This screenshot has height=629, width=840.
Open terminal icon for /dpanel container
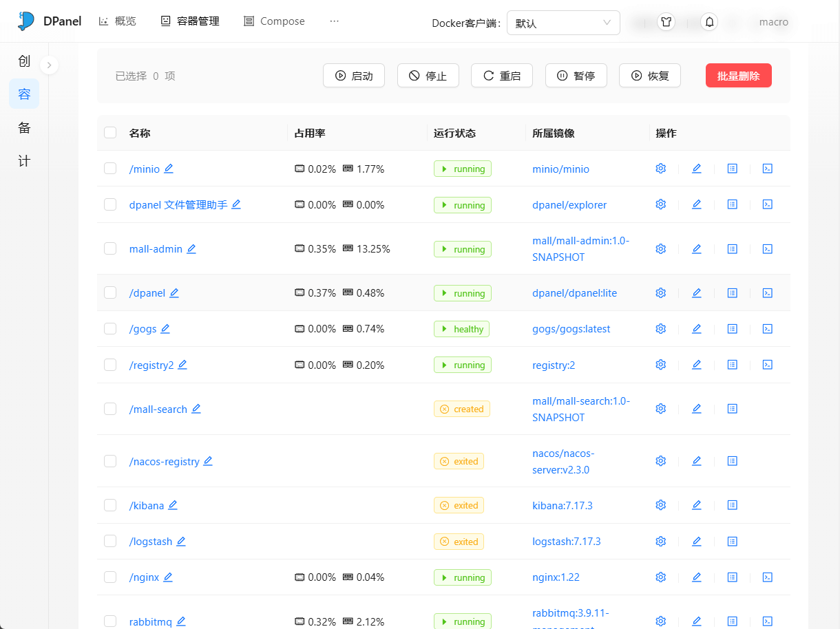(768, 293)
